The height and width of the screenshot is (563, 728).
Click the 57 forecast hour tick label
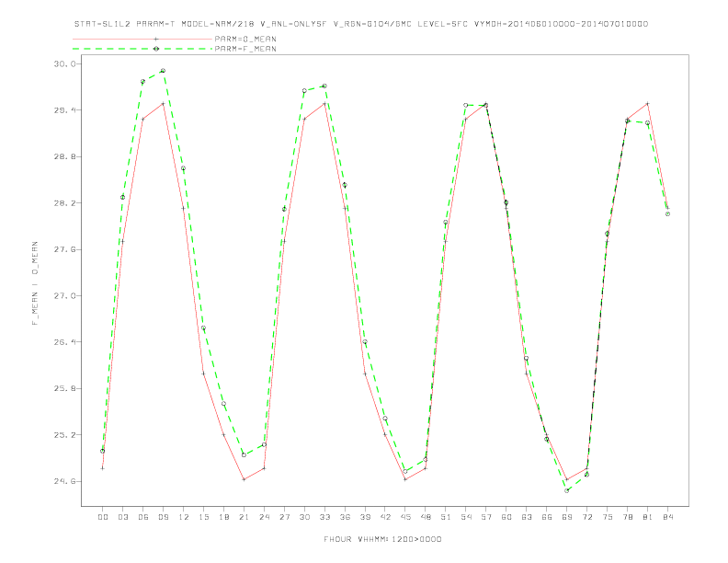click(486, 517)
